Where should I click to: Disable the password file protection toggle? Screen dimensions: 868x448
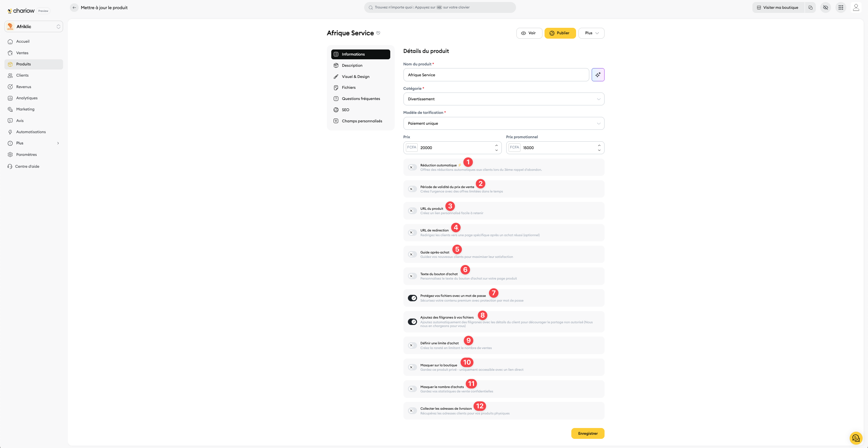(x=412, y=298)
